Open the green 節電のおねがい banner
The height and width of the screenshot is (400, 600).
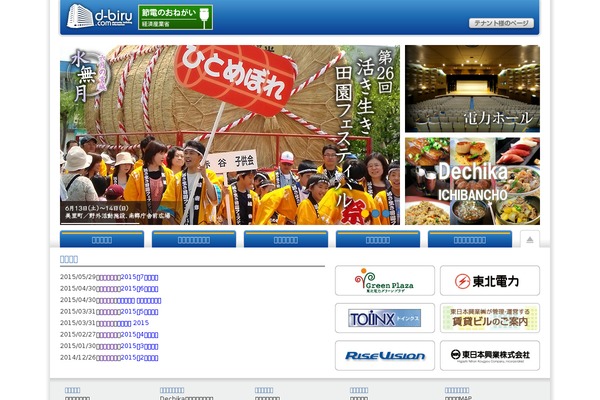[x=175, y=17]
